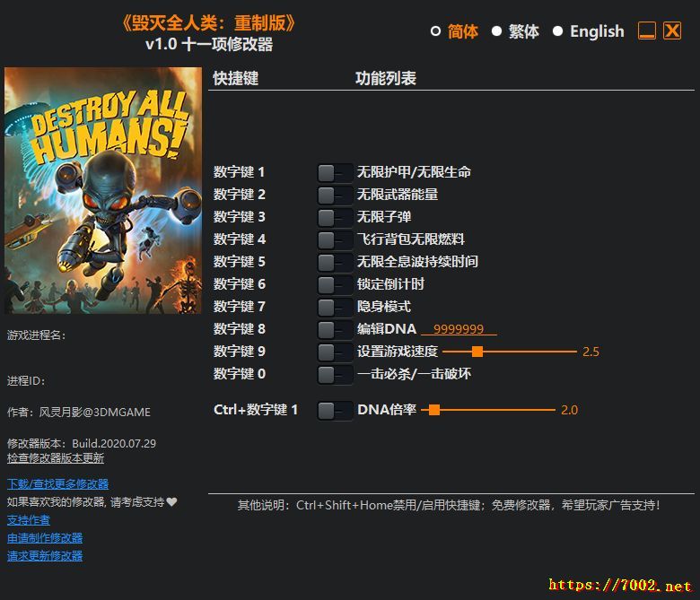700x600 pixels.
Task: Open 请求更新修改器 link
Action: pyautogui.click(x=45, y=556)
